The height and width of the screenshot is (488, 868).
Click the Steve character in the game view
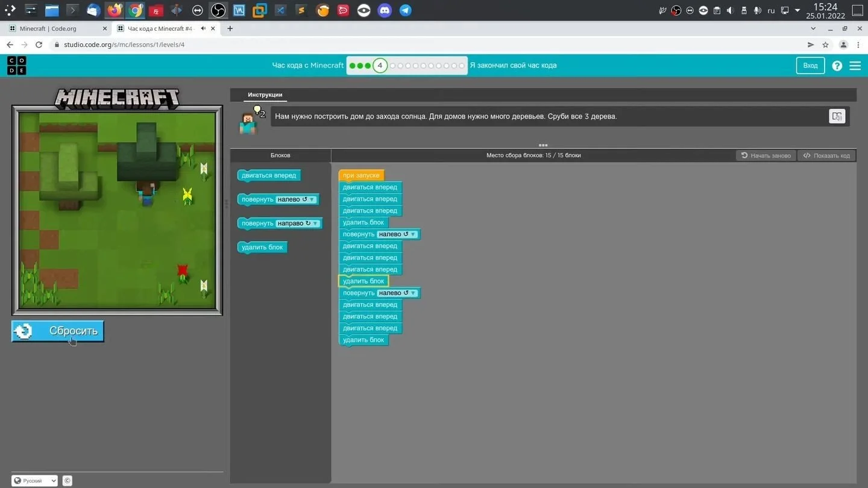[x=147, y=193]
